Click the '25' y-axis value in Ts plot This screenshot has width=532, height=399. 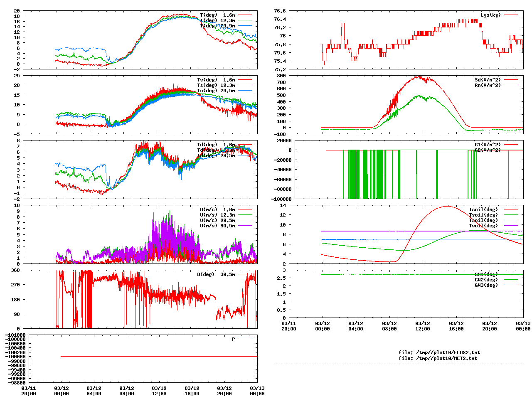pos(17,76)
